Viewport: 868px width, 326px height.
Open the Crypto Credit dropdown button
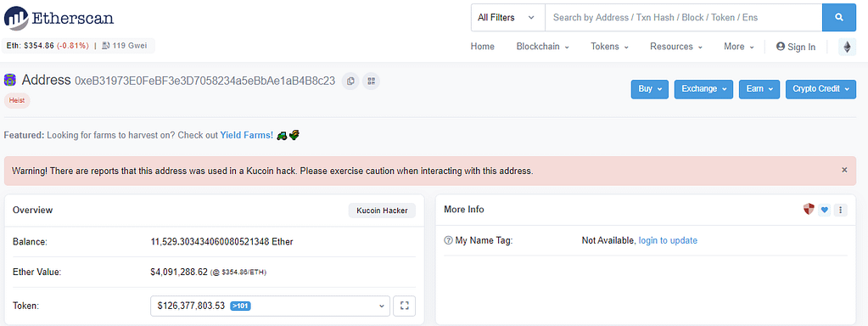click(821, 89)
